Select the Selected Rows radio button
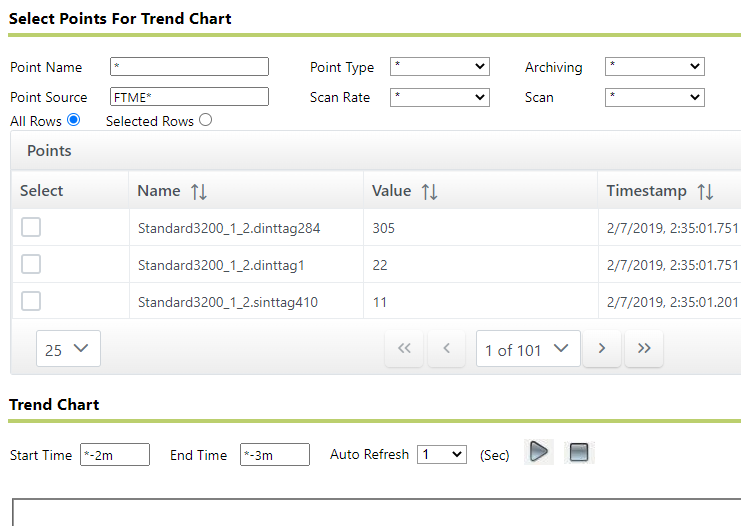 click(x=206, y=120)
